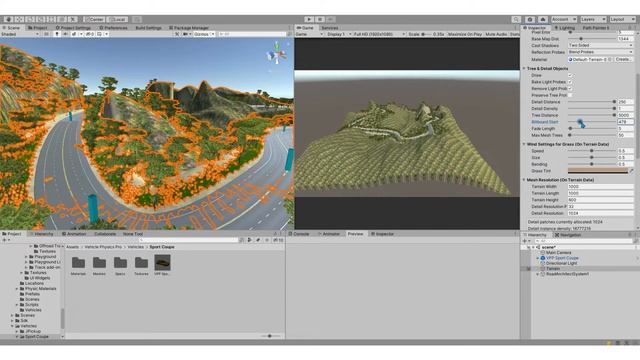Select the Hand tool in Unity toolbar
Image resolution: width=640 pixels, height=360 pixels.
[8, 19]
